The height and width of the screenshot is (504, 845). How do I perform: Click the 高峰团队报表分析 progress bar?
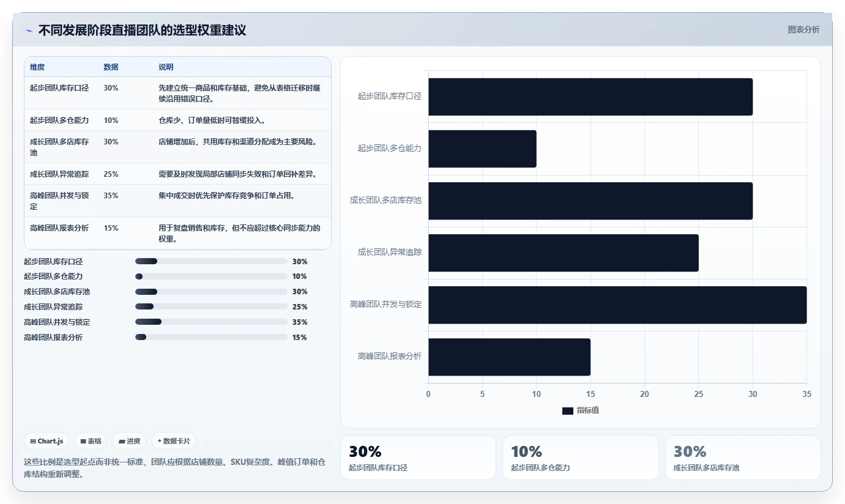pyautogui.click(x=211, y=338)
